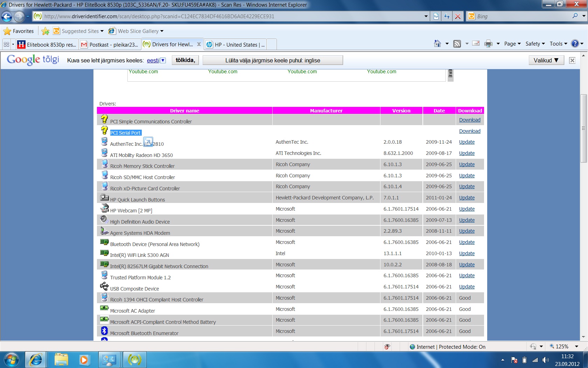
Task: Switch to Elitebook 8530p res... tab
Action: (x=47, y=45)
